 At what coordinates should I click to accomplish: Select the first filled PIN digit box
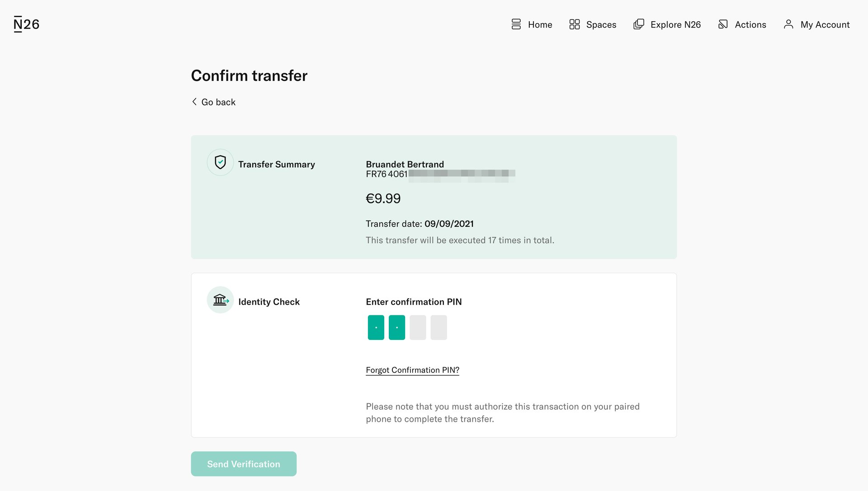pyautogui.click(x=375, y=327)
